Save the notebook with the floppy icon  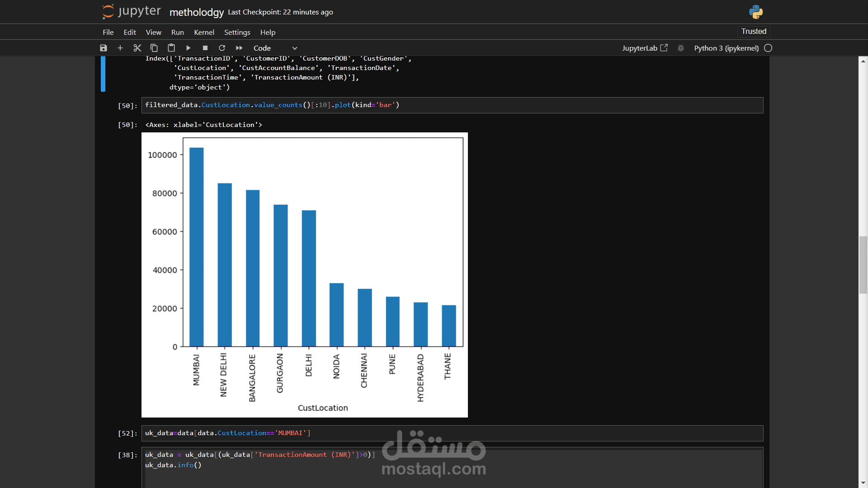(x=104, y=48)
